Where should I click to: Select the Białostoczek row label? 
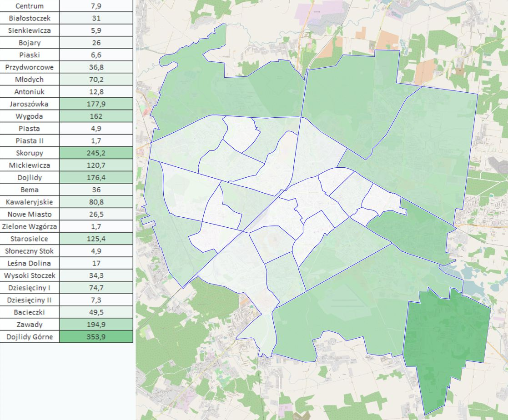click(30, 18)
